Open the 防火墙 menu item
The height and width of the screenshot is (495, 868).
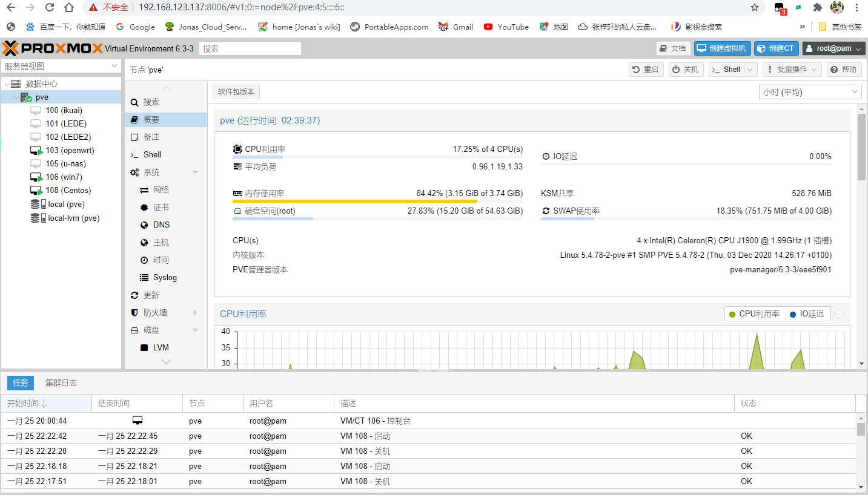point(155,313)
